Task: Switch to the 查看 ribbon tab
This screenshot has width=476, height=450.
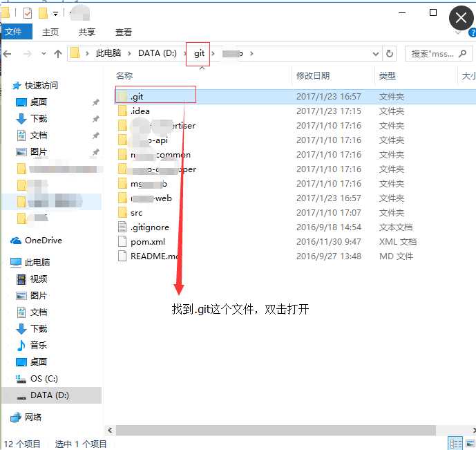Action: click(x=124, y=32)
